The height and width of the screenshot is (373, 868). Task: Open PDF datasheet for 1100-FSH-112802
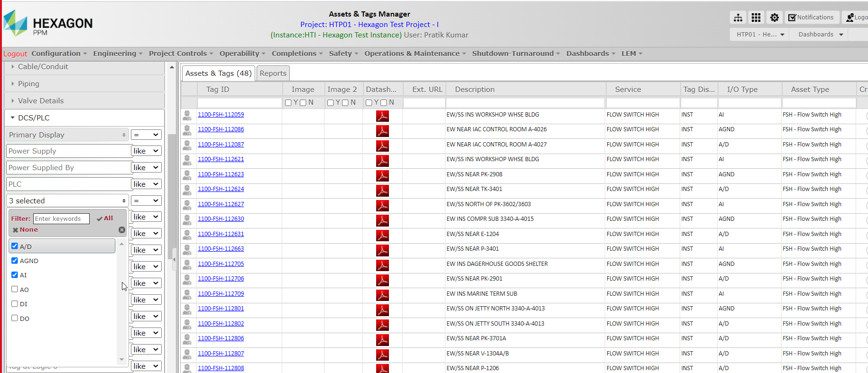click(382, 325)
